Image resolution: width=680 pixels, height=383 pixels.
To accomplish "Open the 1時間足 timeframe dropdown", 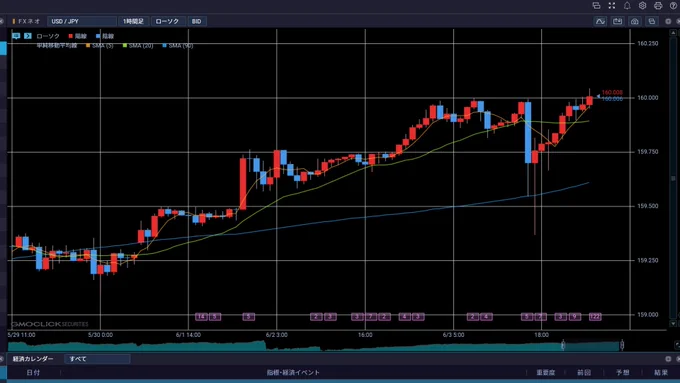I will (133, 21).
